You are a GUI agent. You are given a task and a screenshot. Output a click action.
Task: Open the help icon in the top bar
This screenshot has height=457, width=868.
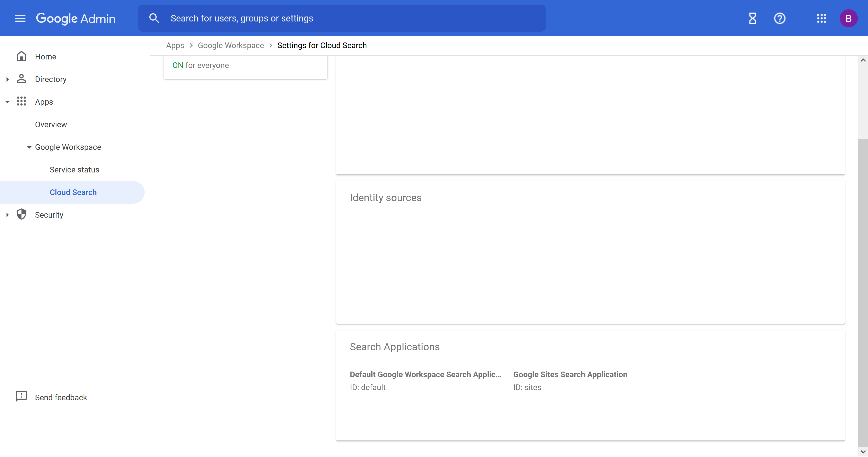point(779,18)
